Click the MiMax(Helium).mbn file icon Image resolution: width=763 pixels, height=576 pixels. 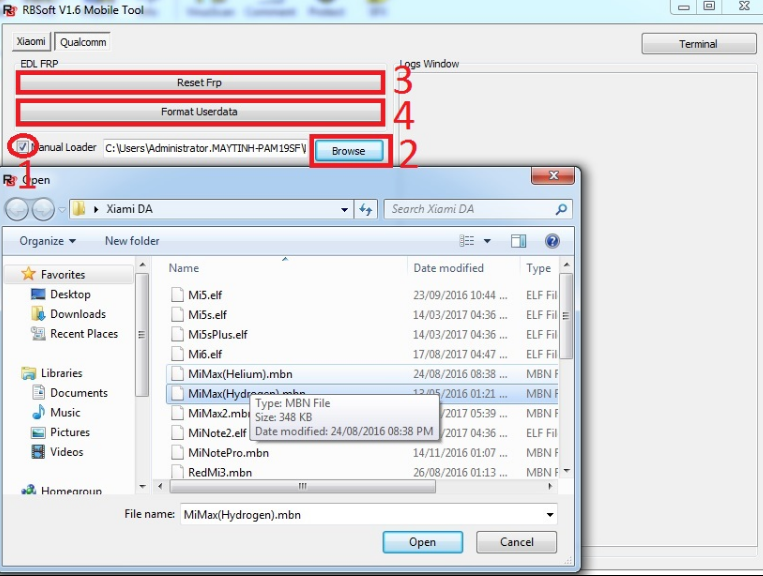click(x=178, y=374)
